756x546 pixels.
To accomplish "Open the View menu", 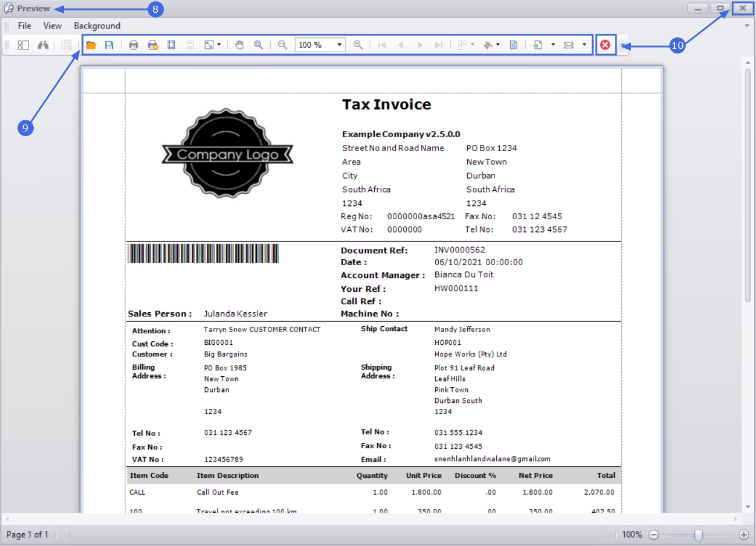I will point(52,26).
